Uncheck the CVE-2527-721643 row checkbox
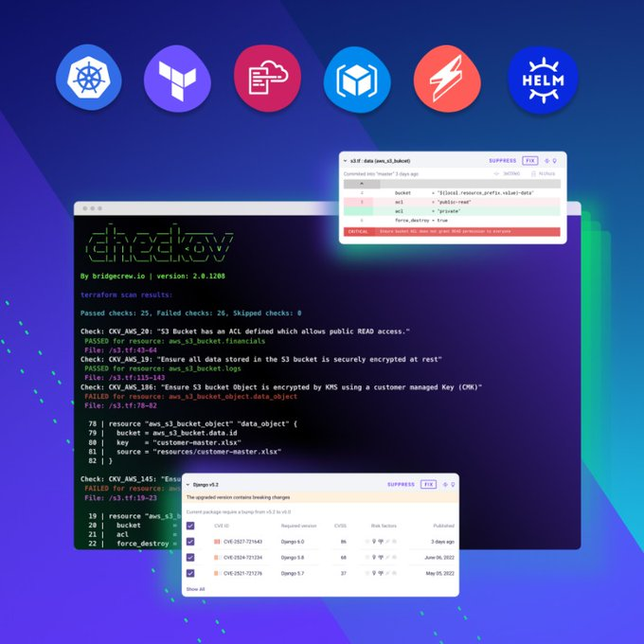This screenshot has width=644, height=644. click(x=190, y=542)
